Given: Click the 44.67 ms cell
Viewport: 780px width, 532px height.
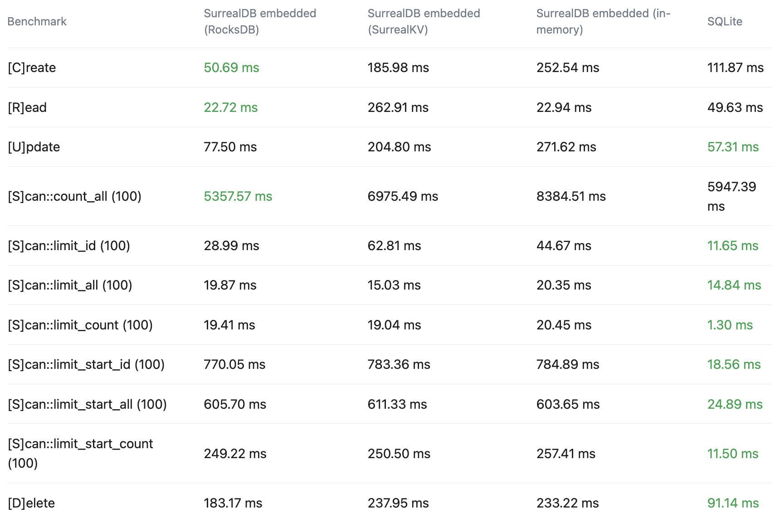Looking at the screenshot, I should coord(564,246).
